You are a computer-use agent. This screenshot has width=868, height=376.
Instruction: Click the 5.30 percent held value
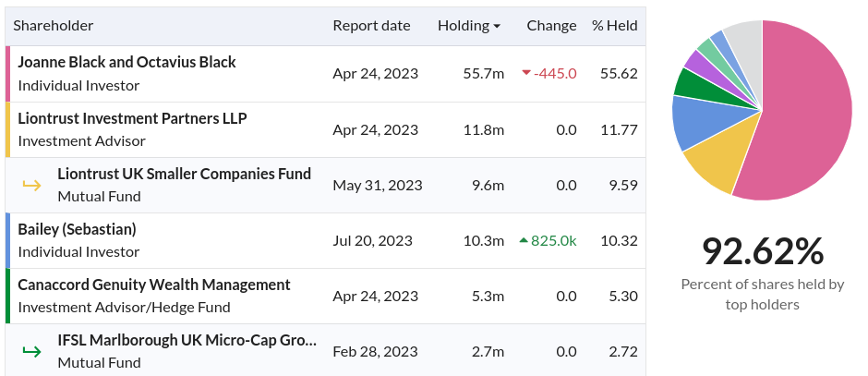click(623, 296)
